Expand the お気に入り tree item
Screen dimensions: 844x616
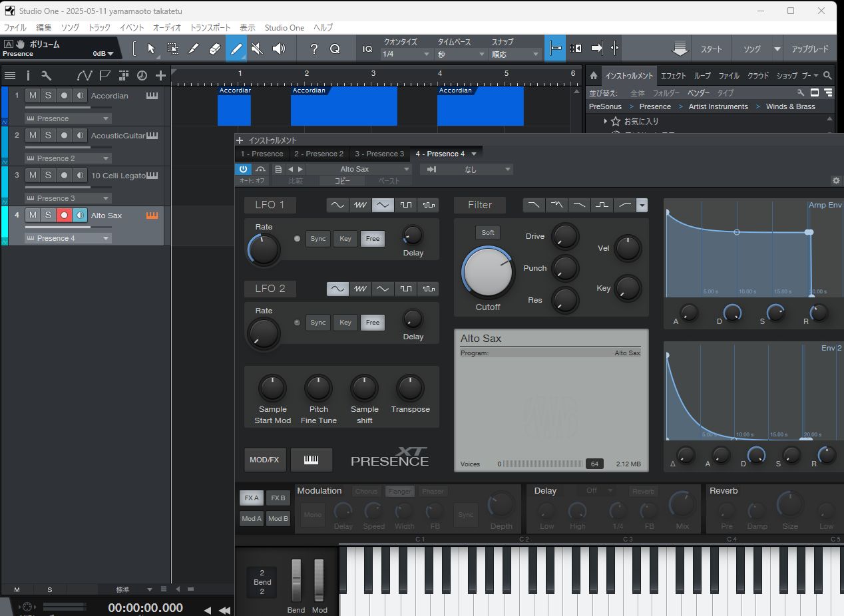pyautogui.click(x=605, y=121)
